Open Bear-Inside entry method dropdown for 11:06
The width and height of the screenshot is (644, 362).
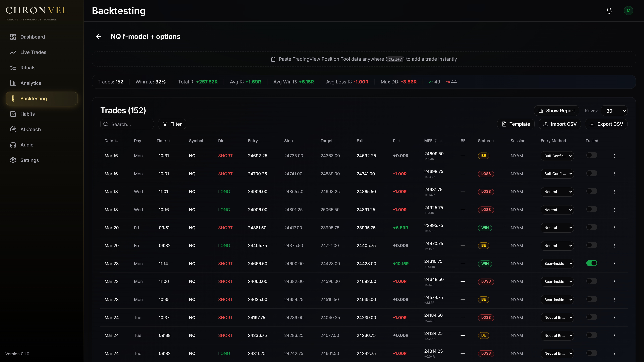[557, 282]
